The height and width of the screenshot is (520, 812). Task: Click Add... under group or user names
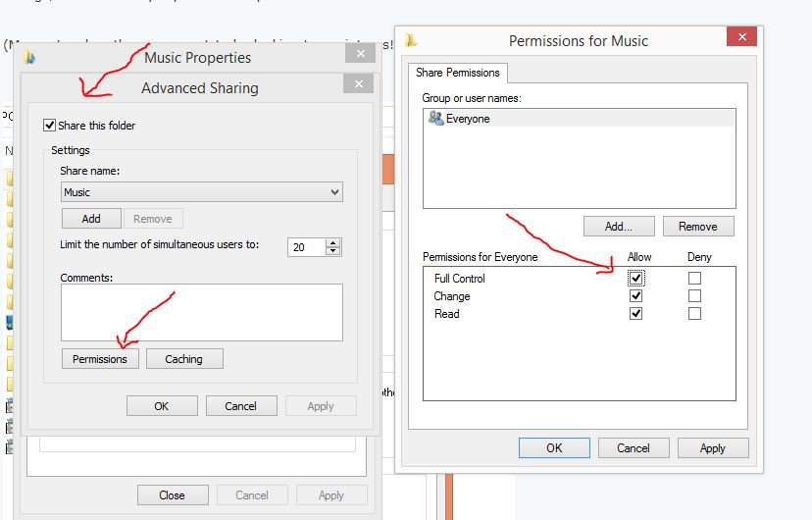coord(618,227)
